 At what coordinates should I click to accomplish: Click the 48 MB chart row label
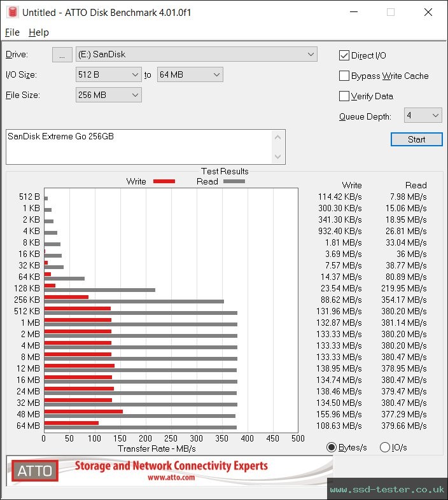click(29, 414)
